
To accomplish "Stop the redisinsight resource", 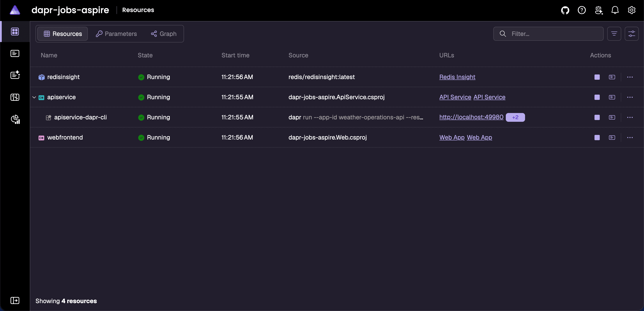I will click(597, 77).
